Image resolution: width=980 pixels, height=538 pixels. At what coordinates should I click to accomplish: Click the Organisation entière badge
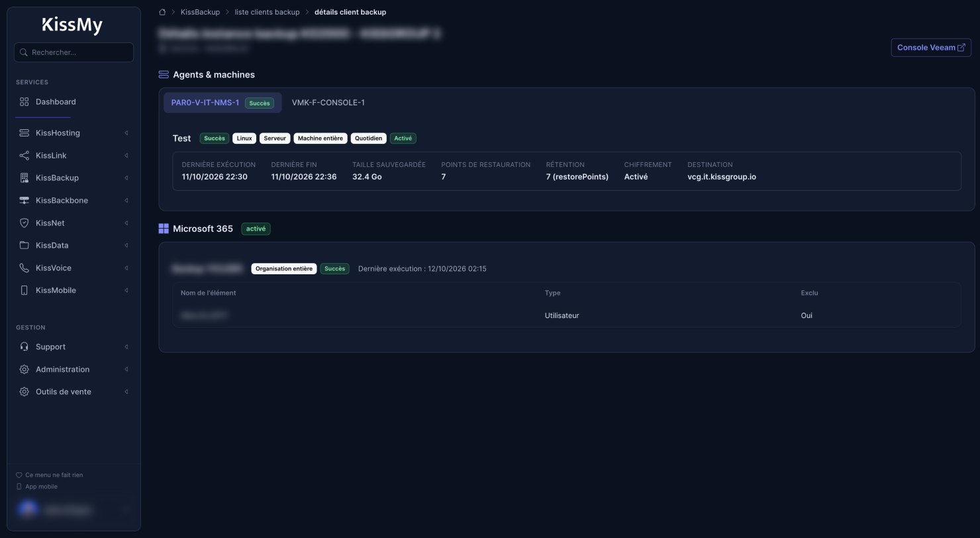284,269
